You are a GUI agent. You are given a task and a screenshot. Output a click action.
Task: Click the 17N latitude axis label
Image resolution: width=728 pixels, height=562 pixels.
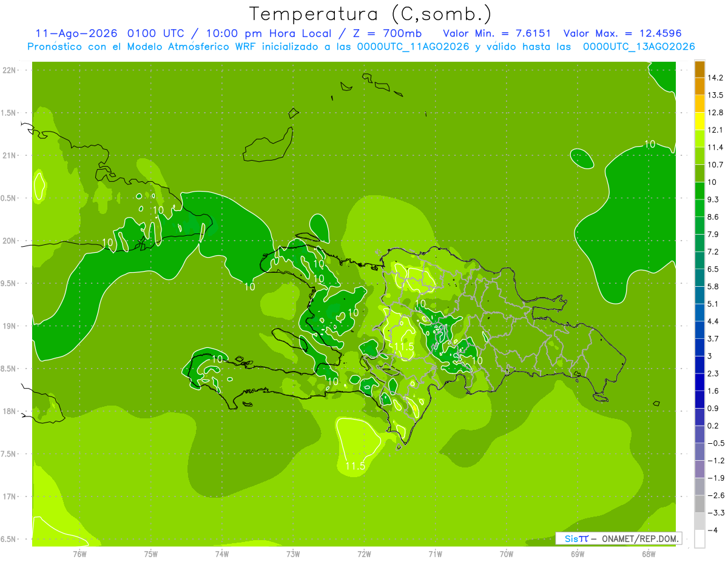tap(9, 497)
